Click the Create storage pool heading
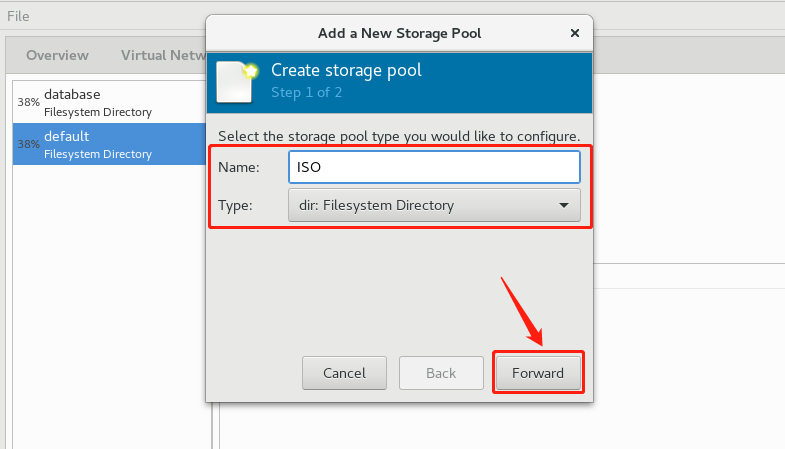The image size is (785, 449). point(346,71)
